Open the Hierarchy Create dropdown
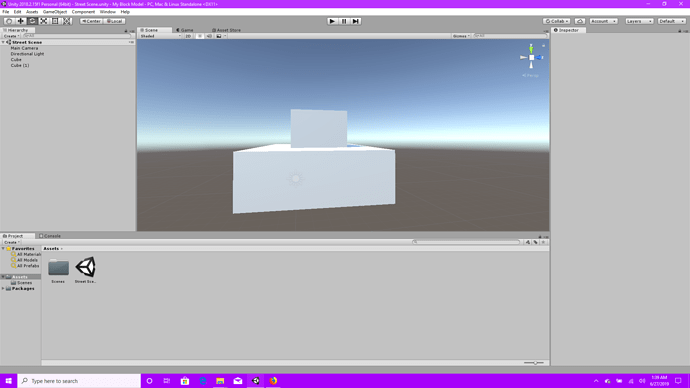This screenshot has height=388, width=690. click(x=11, y=36)
